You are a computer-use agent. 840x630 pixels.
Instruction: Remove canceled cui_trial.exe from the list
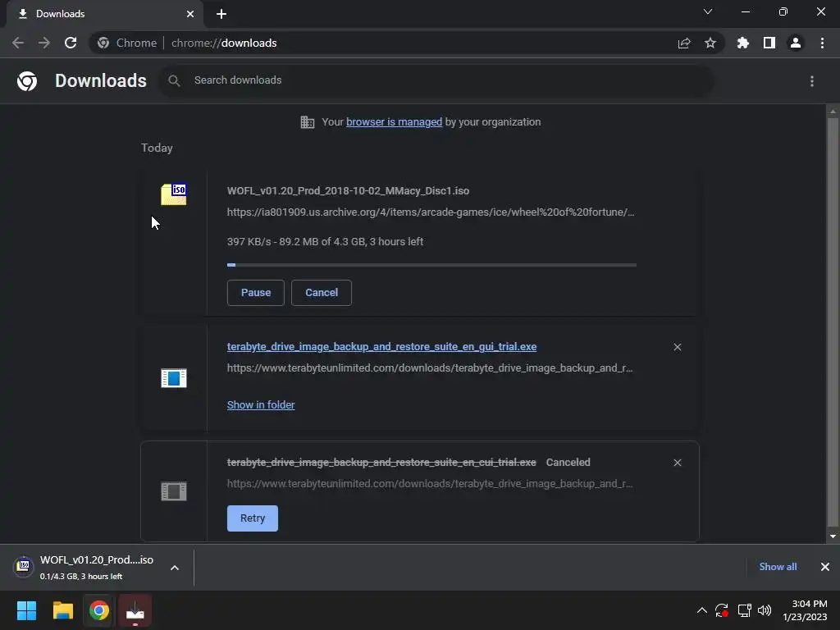point(677,463)
